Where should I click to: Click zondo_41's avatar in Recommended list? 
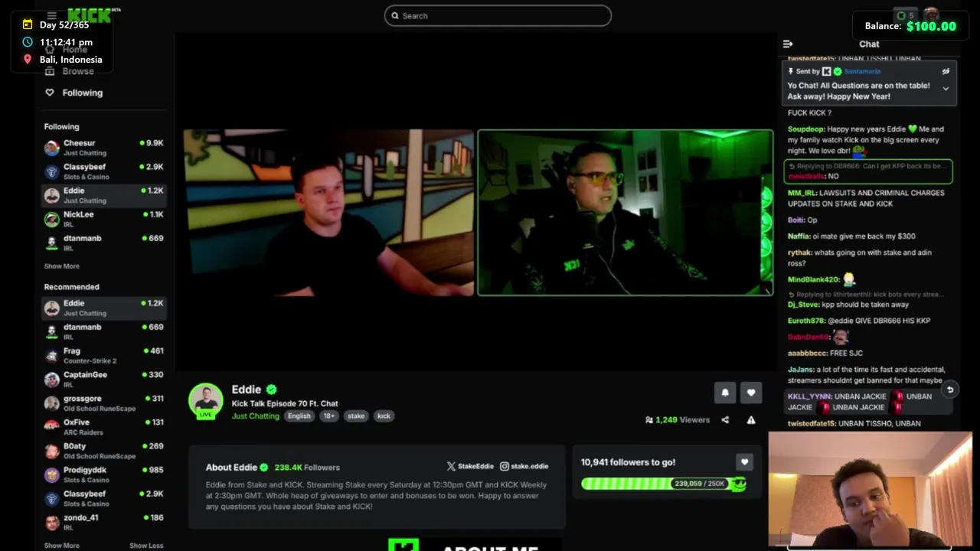click(x=51, y=523)
